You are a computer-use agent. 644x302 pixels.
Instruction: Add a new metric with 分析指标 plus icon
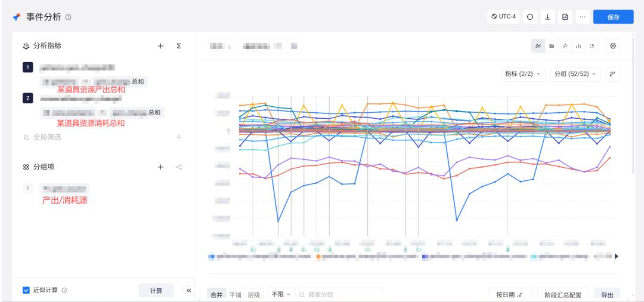(x=160, y=46)
